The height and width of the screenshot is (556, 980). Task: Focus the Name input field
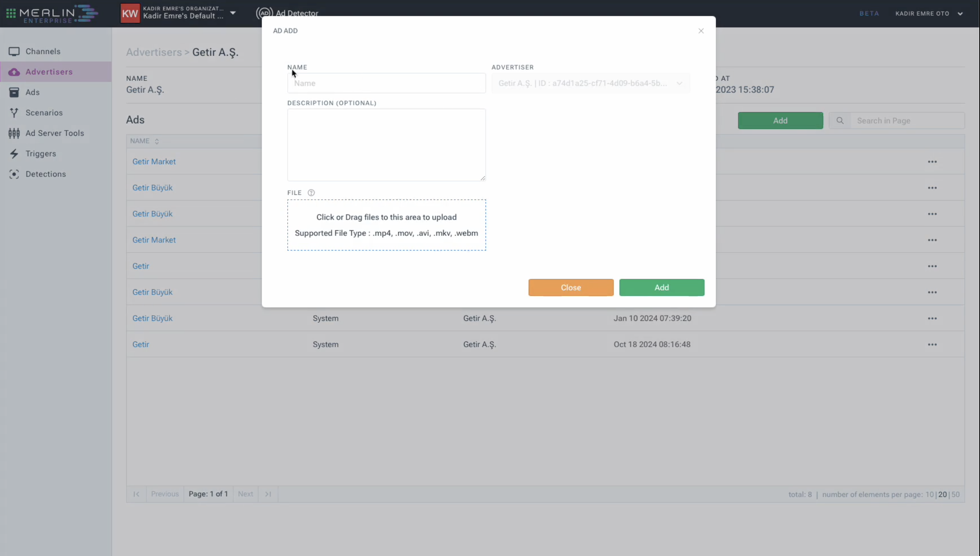pos(386,83)
